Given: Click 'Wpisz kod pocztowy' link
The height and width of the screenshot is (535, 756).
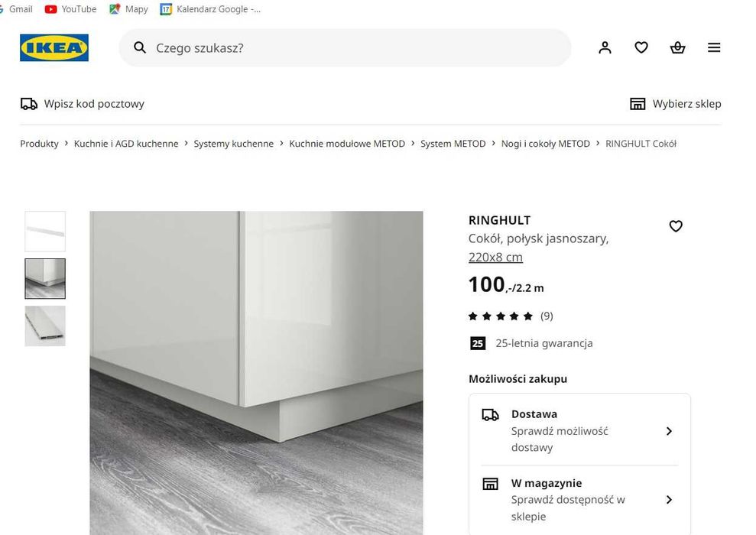Looking at the screenshot, I should click(x=94, y=104).
